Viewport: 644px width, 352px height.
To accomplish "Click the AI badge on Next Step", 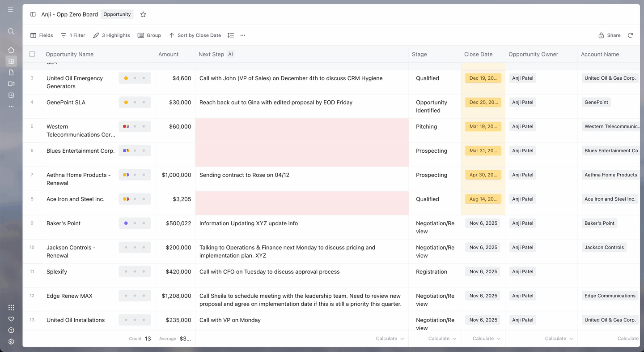I will coord(231,54).
